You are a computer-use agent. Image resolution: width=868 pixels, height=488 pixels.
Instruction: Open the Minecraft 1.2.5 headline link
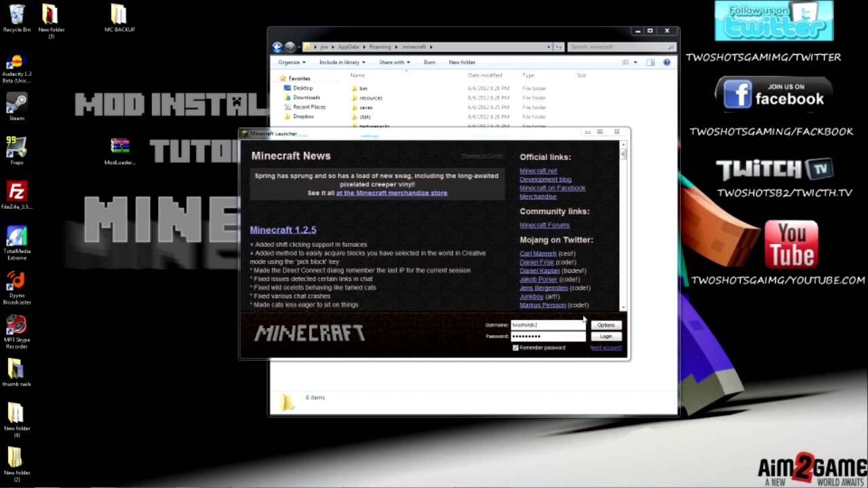(x=283, y=230)
